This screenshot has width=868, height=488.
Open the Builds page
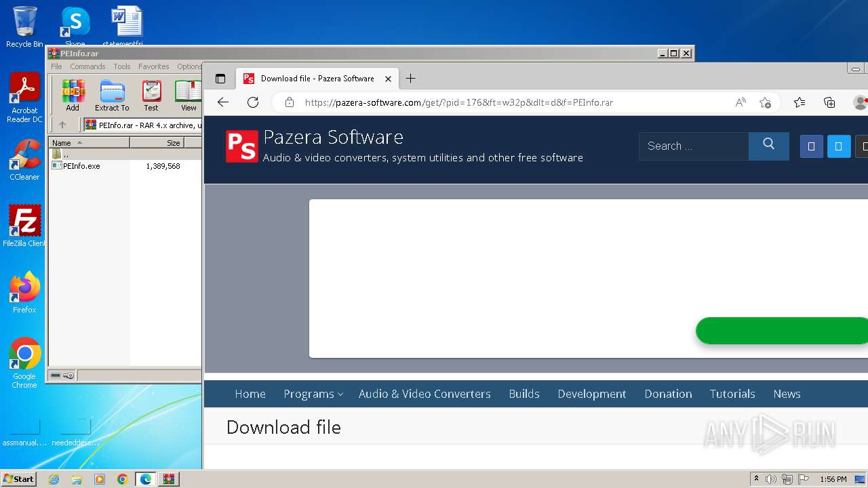pos(524,394)
